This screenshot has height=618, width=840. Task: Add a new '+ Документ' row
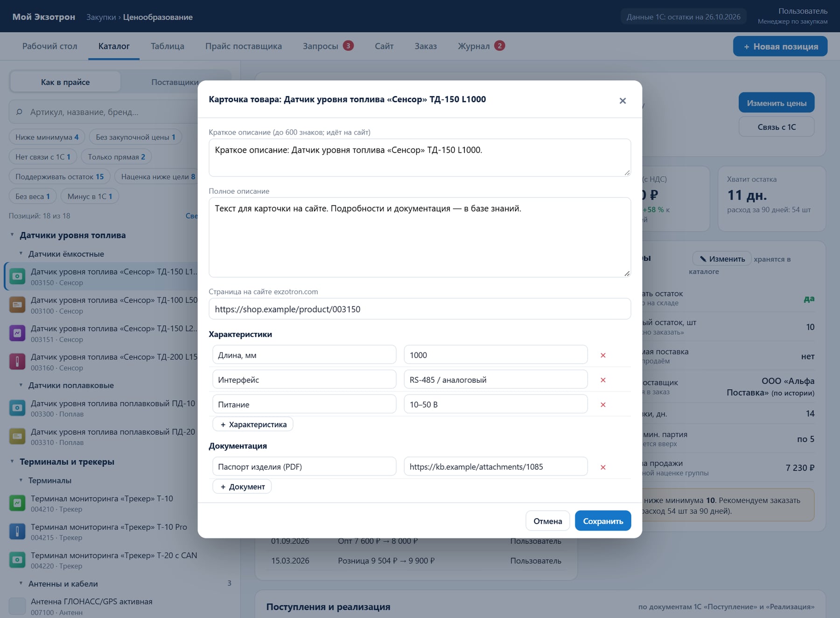(242, 487)
